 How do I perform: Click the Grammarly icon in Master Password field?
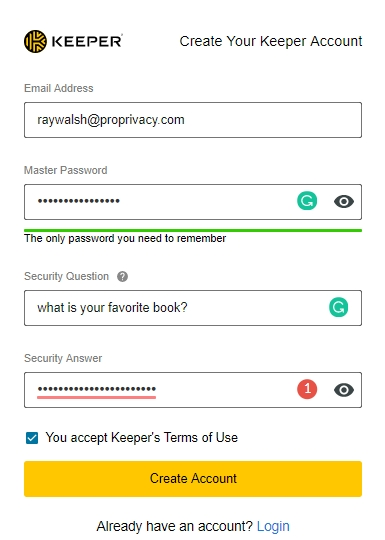(307, 201)
